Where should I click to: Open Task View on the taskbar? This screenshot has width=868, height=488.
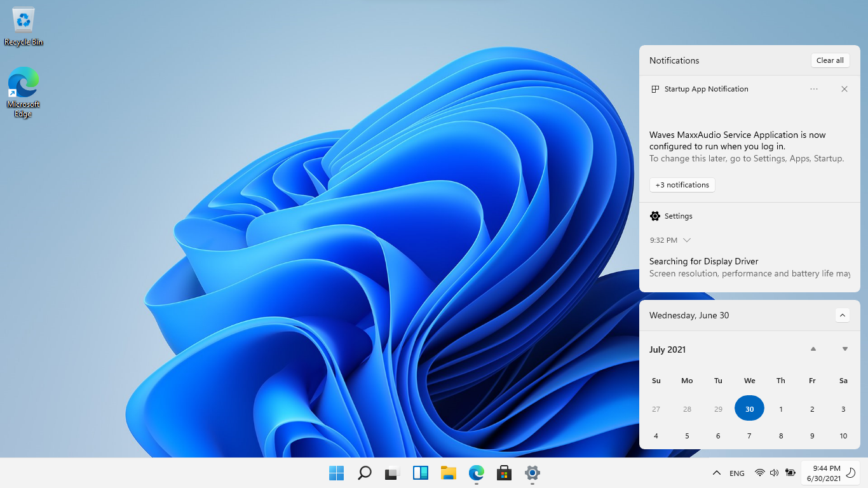pyautogui.click(x=391, y=473)
